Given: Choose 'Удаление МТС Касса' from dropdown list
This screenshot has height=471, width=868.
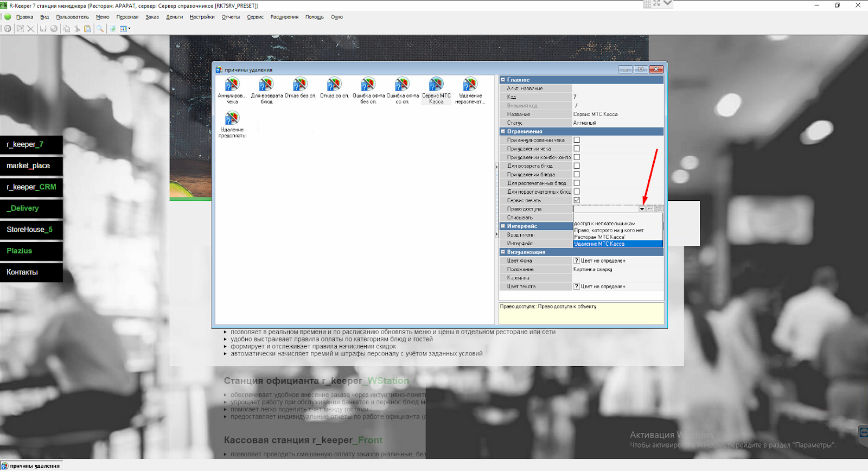Looking at the screenshot, I should point(618,244).
